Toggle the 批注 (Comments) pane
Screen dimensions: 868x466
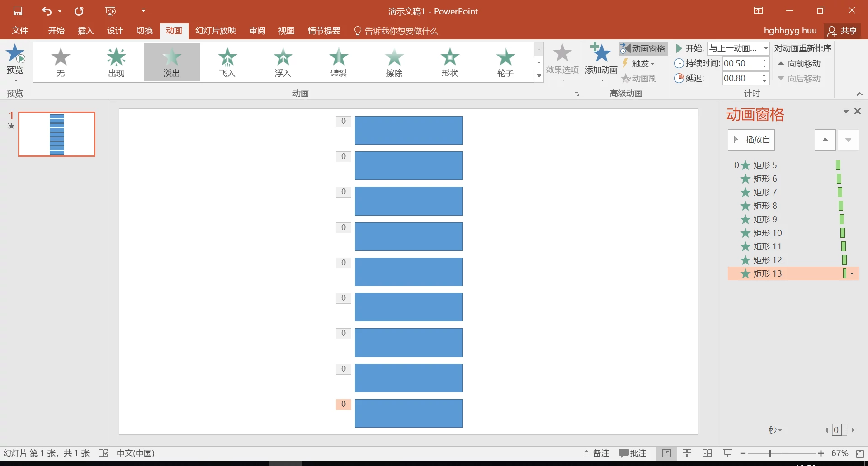633,453
